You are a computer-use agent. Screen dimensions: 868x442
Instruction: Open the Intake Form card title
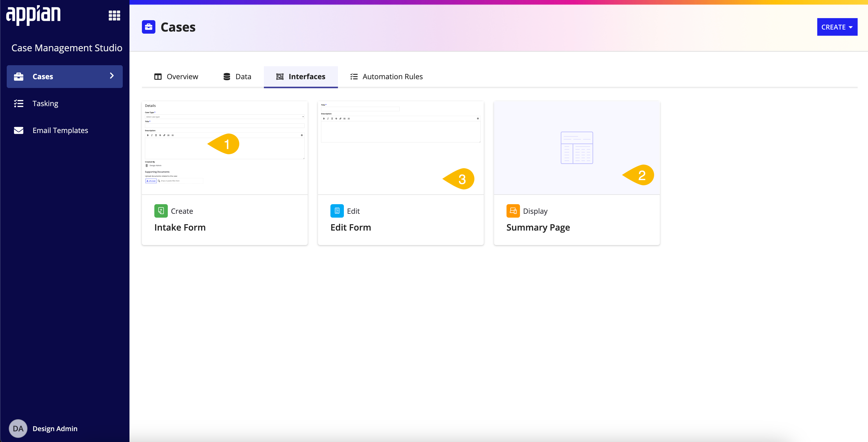tap(180, 227)
